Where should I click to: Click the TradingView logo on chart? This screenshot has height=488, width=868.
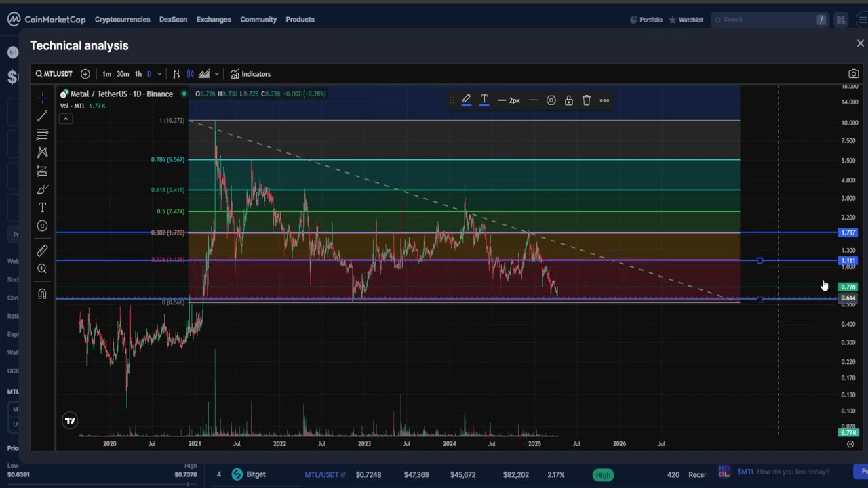click(x=70, y=421)
